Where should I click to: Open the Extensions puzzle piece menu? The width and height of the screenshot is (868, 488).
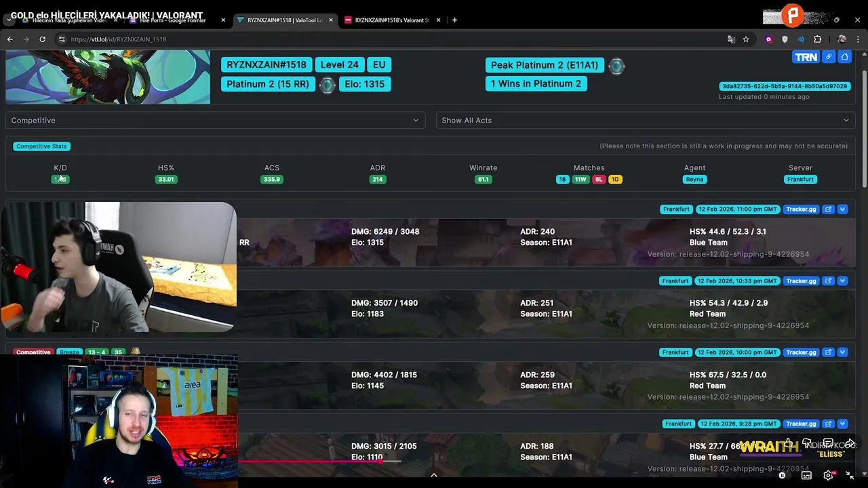(817, 39)
